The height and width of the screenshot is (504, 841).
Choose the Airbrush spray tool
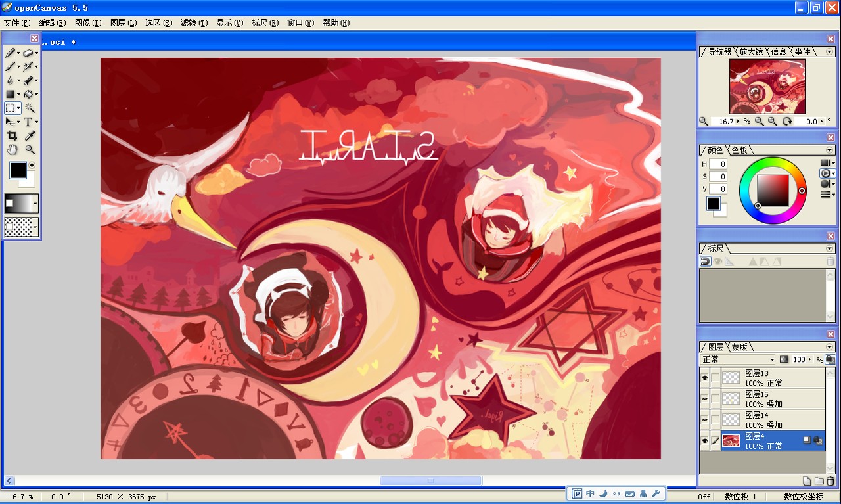[x=28, y=66]
